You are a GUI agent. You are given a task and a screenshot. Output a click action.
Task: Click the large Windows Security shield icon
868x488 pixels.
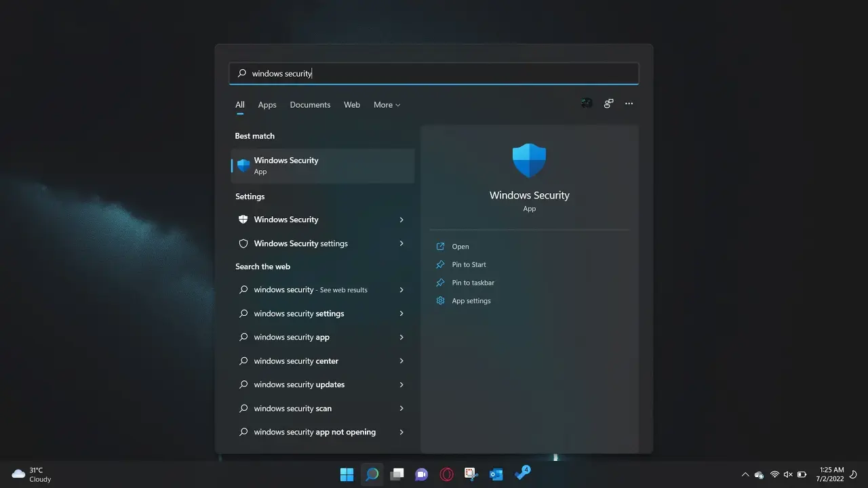529,161
